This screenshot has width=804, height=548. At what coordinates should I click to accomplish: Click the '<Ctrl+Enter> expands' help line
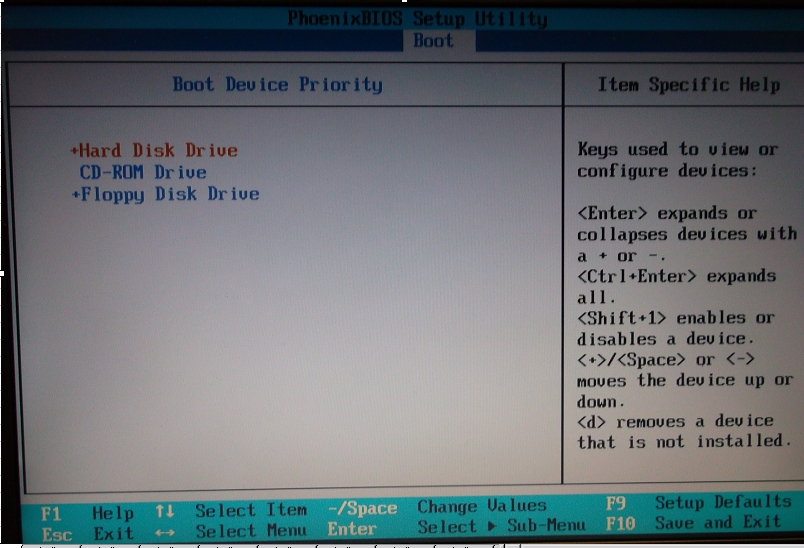[677, 277]
